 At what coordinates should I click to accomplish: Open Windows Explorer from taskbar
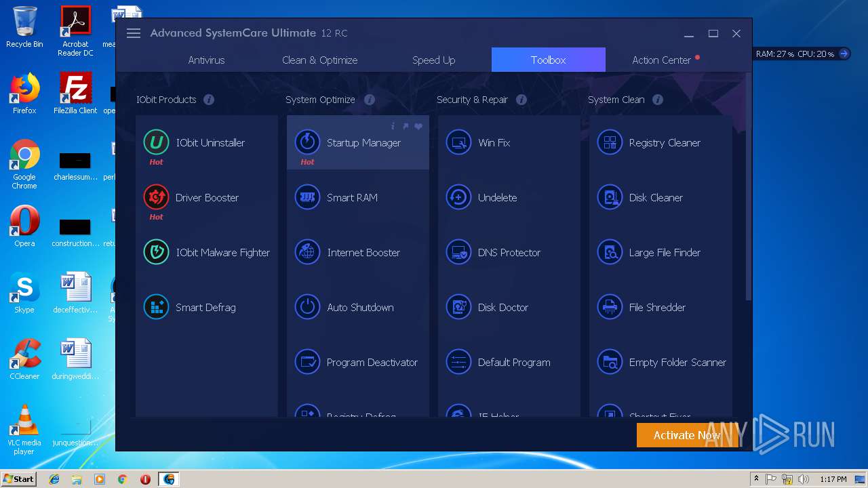point(77,479)
